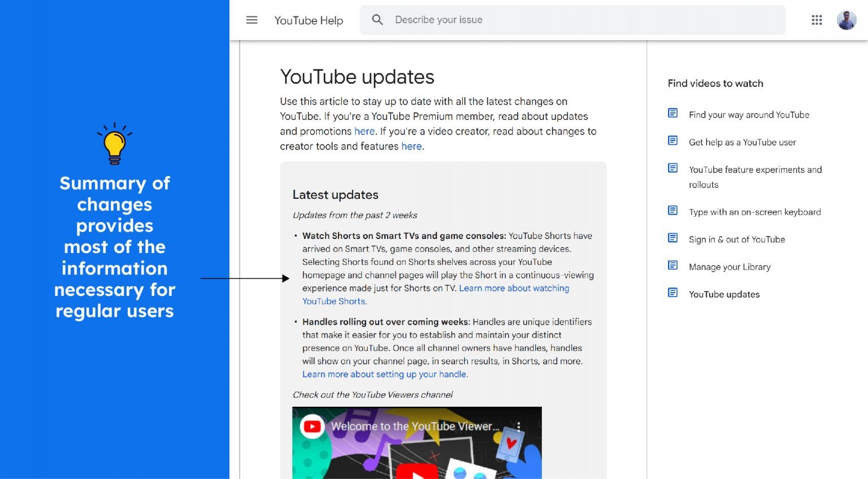Click the Describe your issue search field
The image size is (868, 479).
pyautogui.click(x=509, y=19)
